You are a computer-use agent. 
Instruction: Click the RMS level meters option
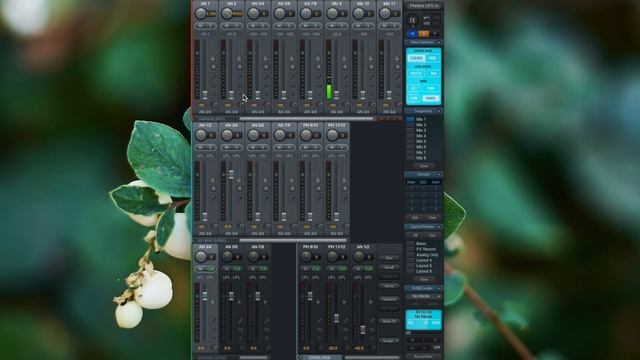(433, 74)
